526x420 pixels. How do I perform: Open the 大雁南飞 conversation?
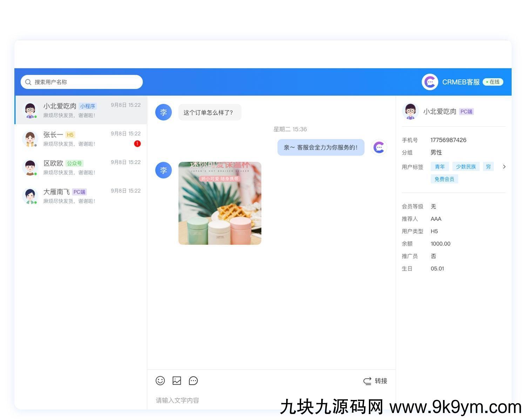tap(81, 196)
